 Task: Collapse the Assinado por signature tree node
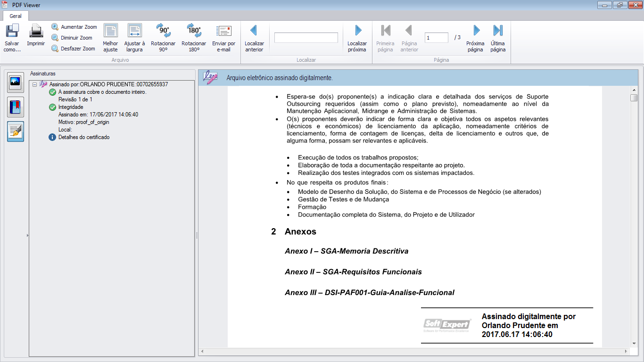(34, 84)
